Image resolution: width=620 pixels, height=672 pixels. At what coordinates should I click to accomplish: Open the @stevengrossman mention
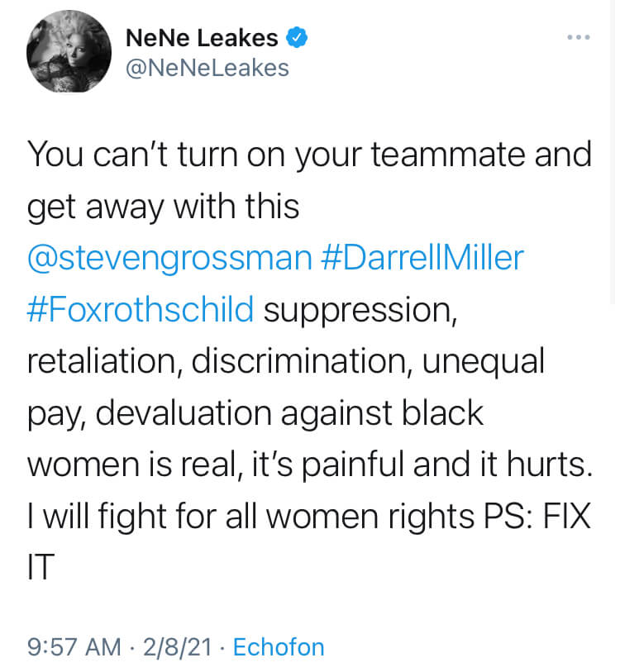(169, 259)
